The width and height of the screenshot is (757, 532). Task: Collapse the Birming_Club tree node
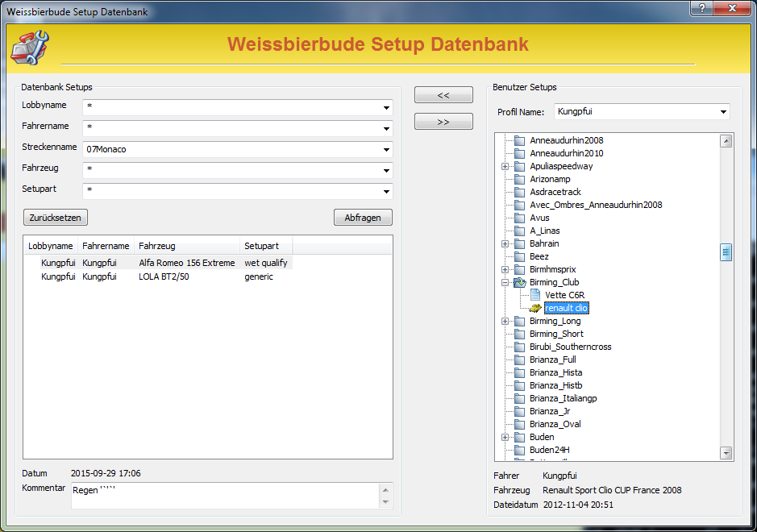505,282
